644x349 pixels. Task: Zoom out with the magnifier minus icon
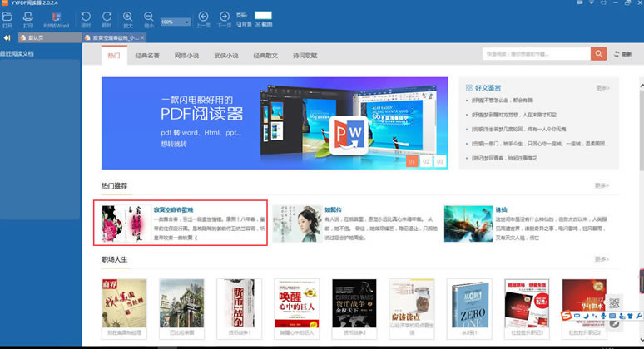point(149,19)
